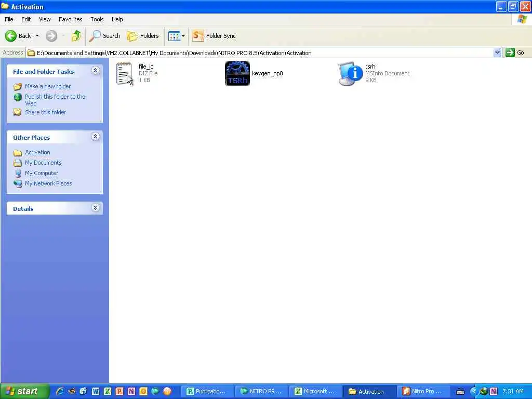The height and width of the screenshot is (399, 532).
Task: Open the View menu
Action: pos(45,19)
